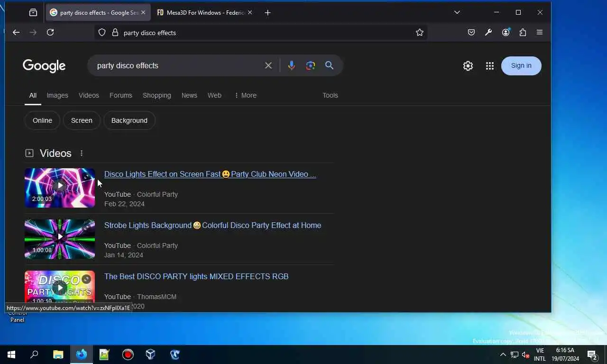
Task: Click the site padlock icon
Action: tap(115, 32)
